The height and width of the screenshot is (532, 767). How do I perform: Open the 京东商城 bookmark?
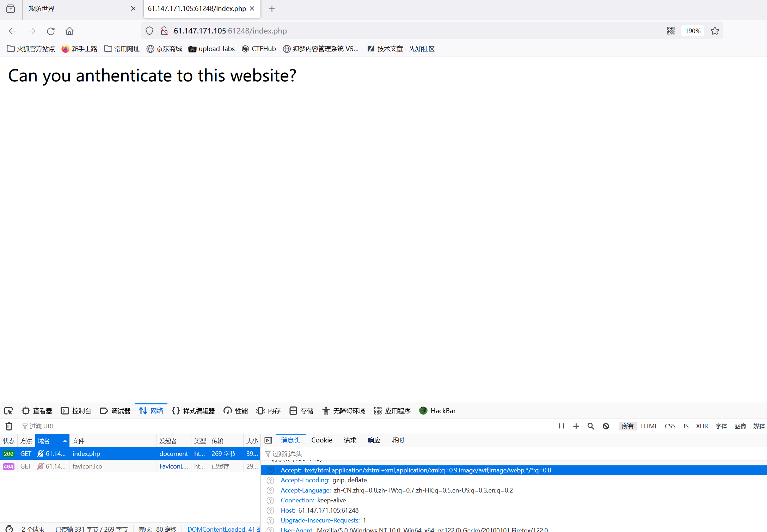tap(164, 49)
